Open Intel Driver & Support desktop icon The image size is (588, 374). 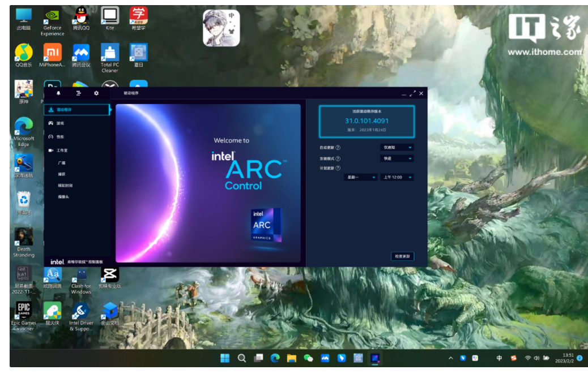81,316
